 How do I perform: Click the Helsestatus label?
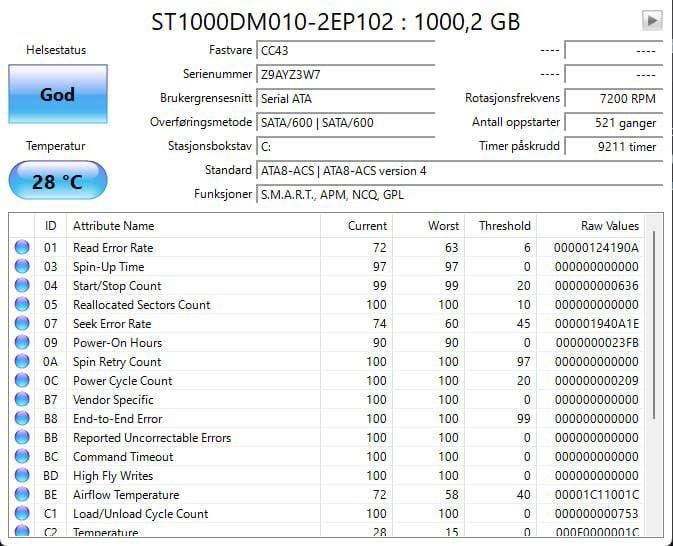click(56, 50)
